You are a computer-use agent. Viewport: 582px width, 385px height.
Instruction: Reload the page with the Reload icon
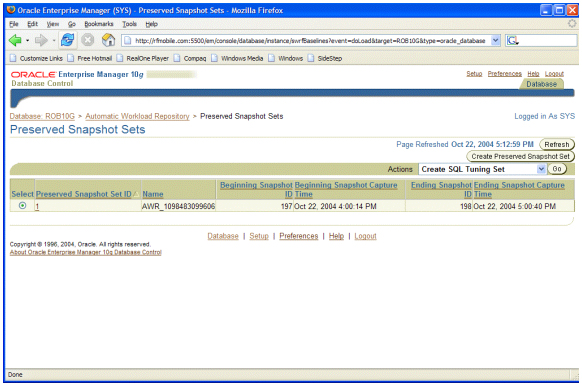[68, 40]
